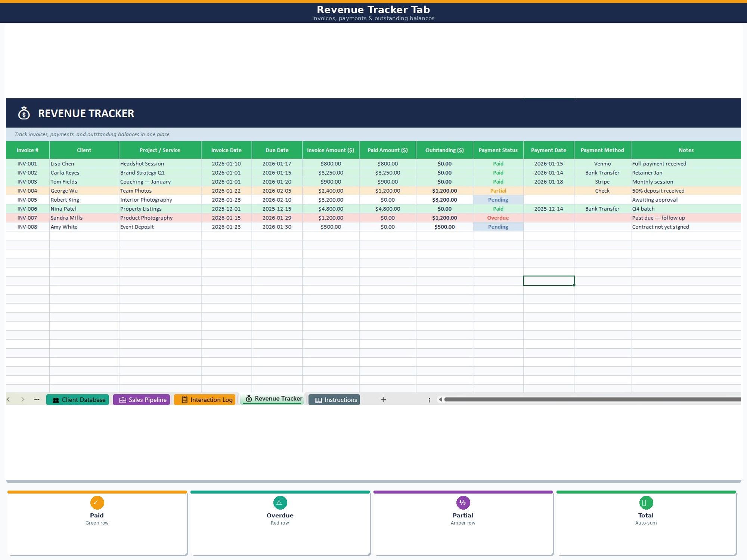Click the purple Partial half icon
This screenshot has width=747, height=560.
(463, 503)
